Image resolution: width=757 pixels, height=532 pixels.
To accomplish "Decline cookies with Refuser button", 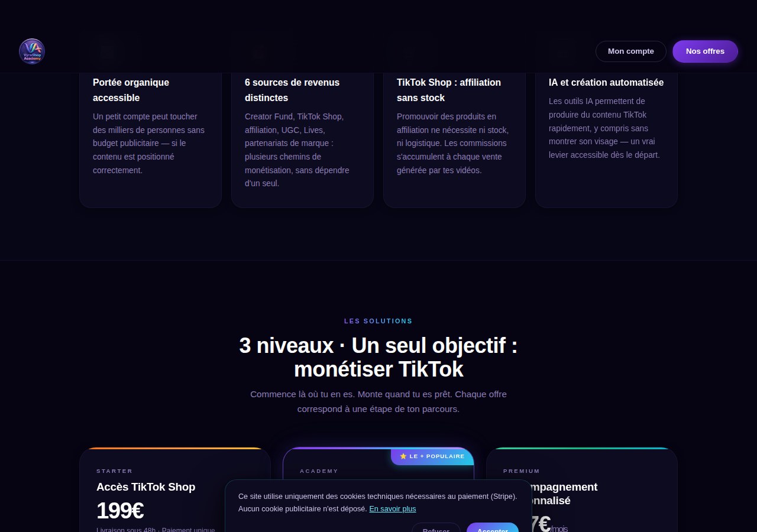I will [x=436, y=528].
